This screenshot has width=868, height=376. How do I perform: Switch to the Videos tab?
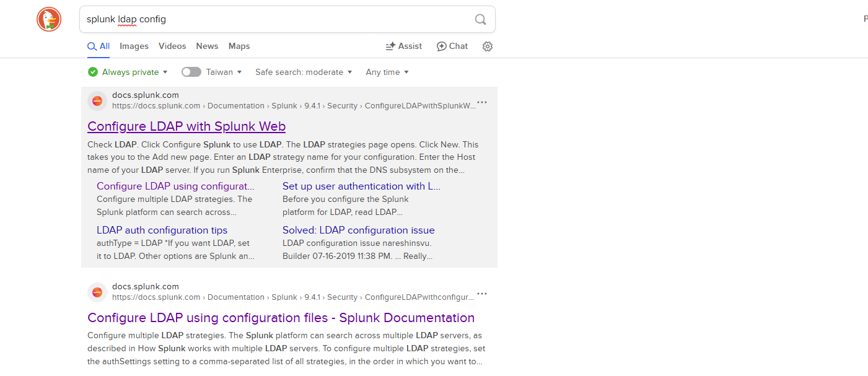(x=172, y=46)
